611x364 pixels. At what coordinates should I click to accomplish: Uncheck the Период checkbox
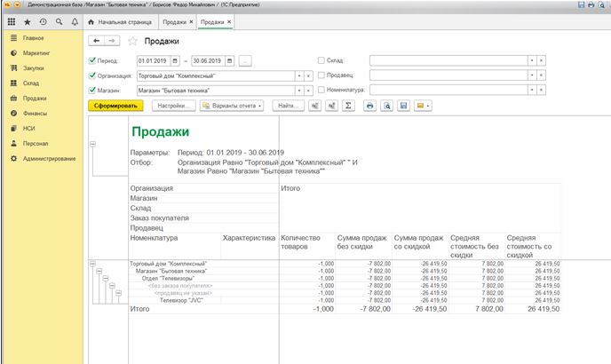pyautogui.click(x=93, y=60)
